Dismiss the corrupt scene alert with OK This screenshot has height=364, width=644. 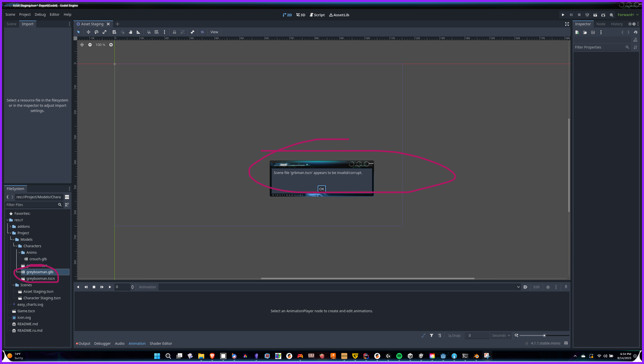point(321,189)
